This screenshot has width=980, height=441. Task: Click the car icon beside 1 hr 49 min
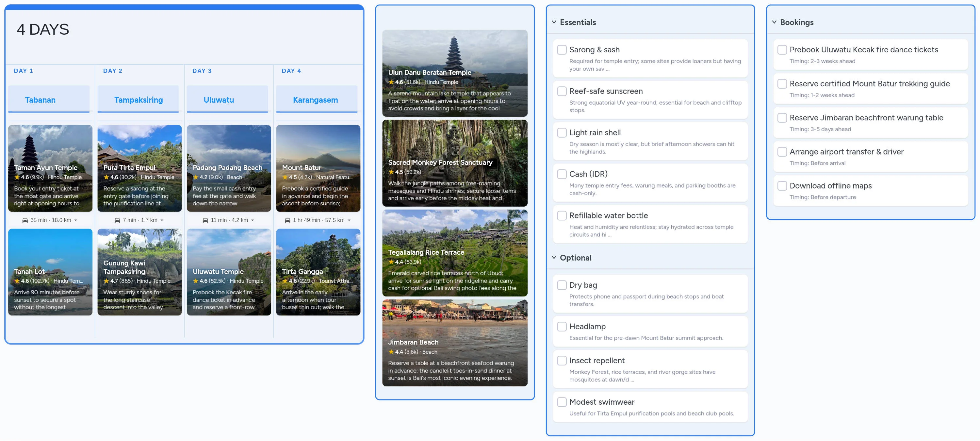[x=287, y=220]
